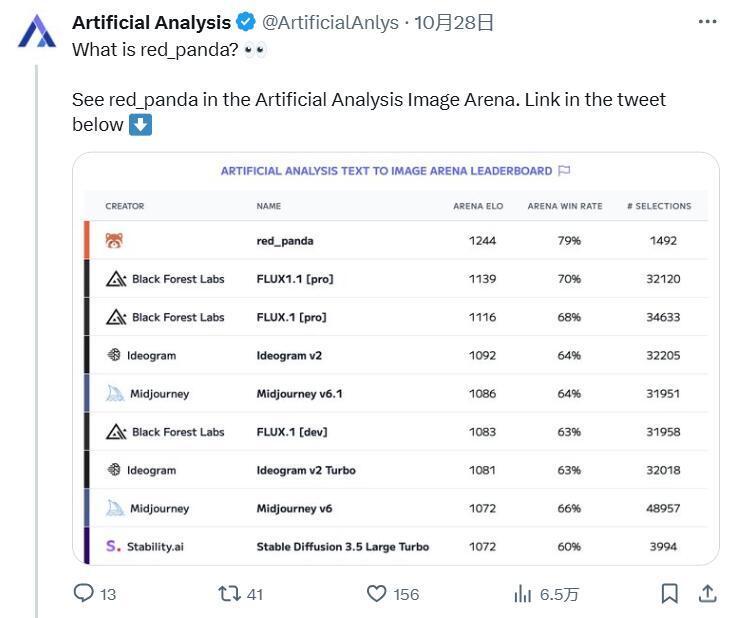Click the red_panda model name row
Image resolution: width=736 pixels, height=618 pixels.
click(285, 241)
